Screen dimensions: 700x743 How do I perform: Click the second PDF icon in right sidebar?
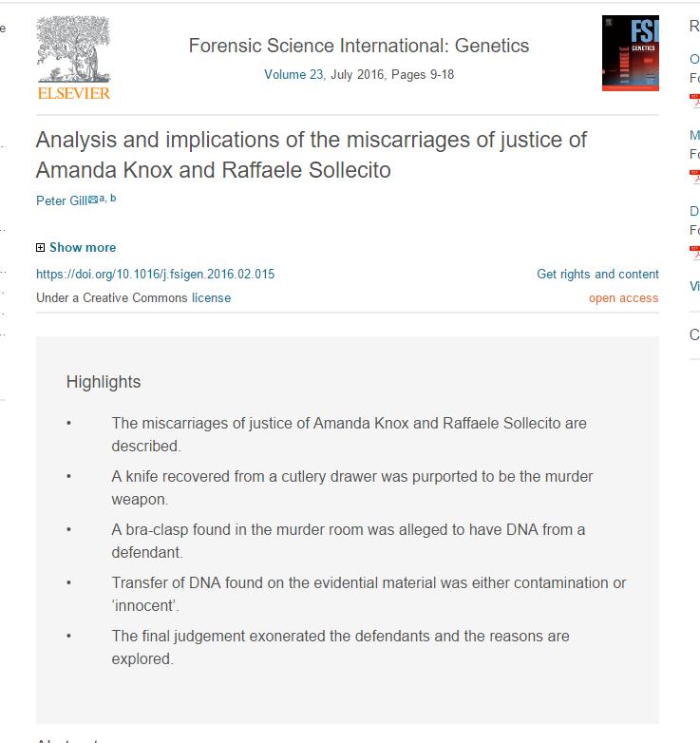695,177
